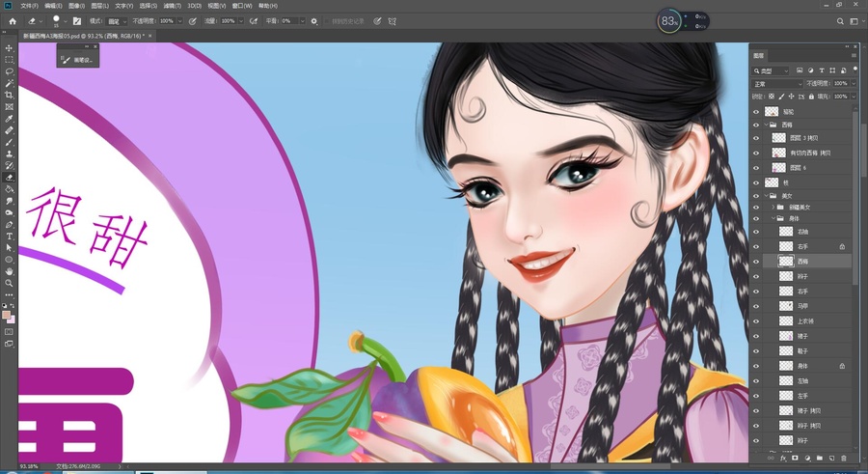
Task: Open layer filter type dropdown
Action: [x=770, y=71]
